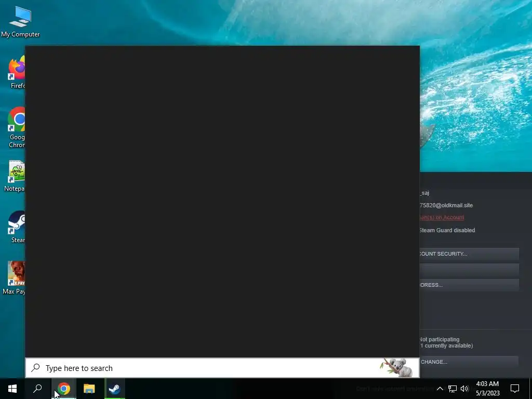532x399 pixels.
Task: Click the account name text ending '_saj'
Action: (424, 193)
